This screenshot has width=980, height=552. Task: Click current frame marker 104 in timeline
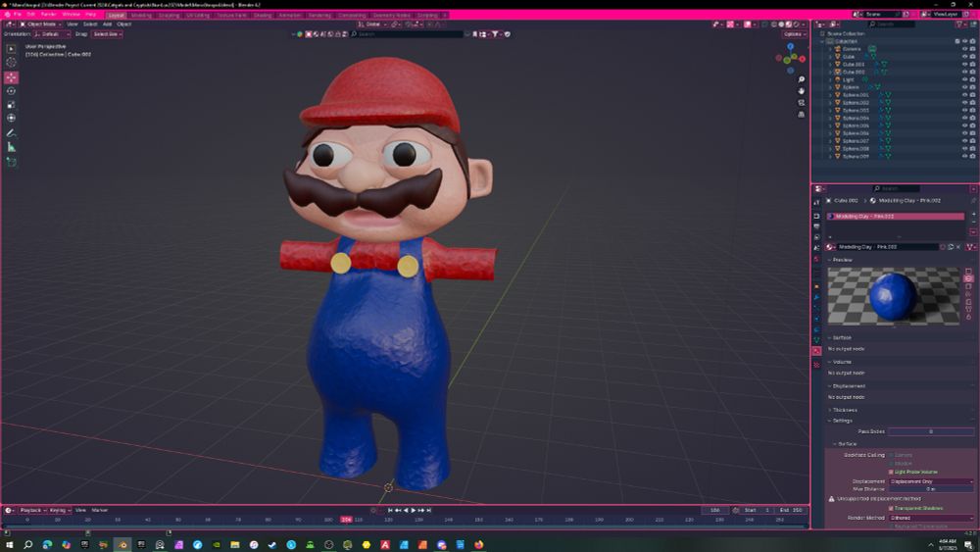tap(346, 520)
